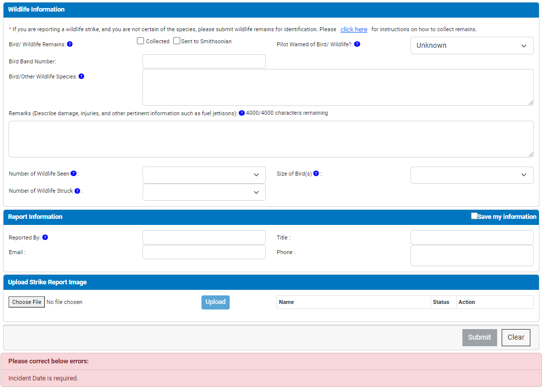The width and height of the screenshot is (548, 392).
Task: Expand the Size of Bird(s) dropdown
Action: tap(472, 175)
